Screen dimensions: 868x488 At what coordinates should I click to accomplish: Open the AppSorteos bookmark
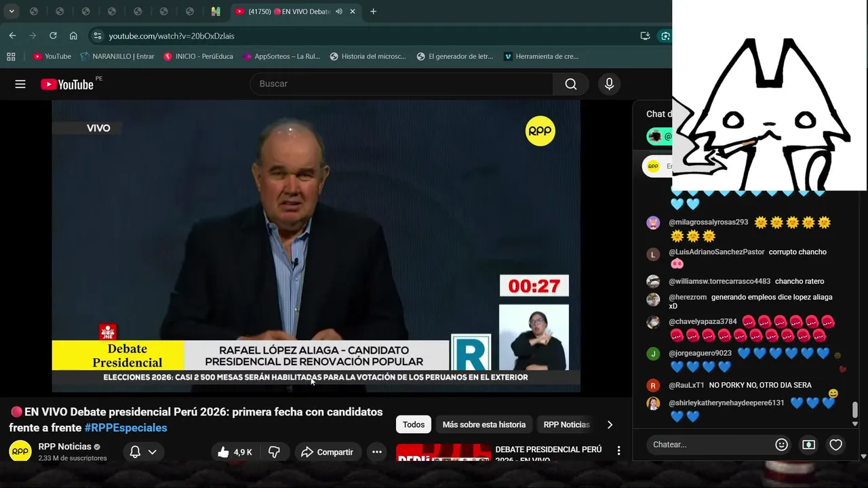pos(281,56)
